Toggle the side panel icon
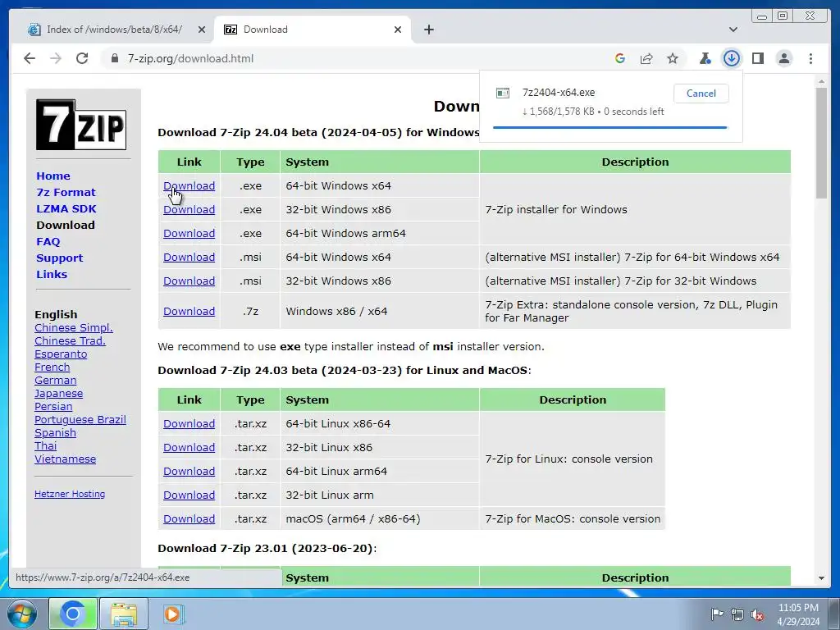This screenshot has height=630, width=840. [757, 58]
